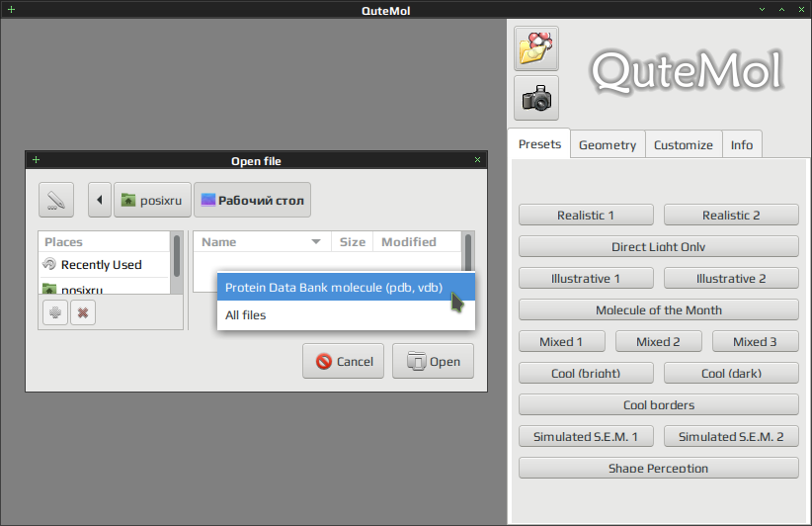Click the Open button in dialog
The height and width of the screenshot is (526, 812).
[x=433, y=361]
